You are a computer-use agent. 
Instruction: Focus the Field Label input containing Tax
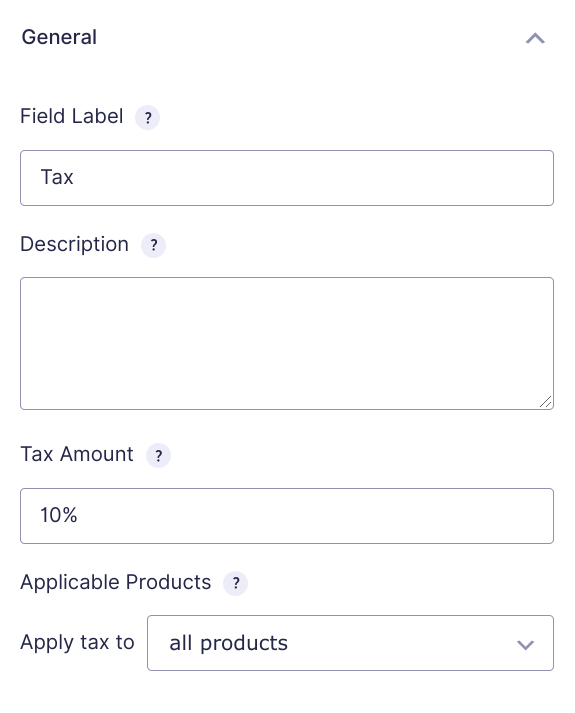tap(287, 178)
